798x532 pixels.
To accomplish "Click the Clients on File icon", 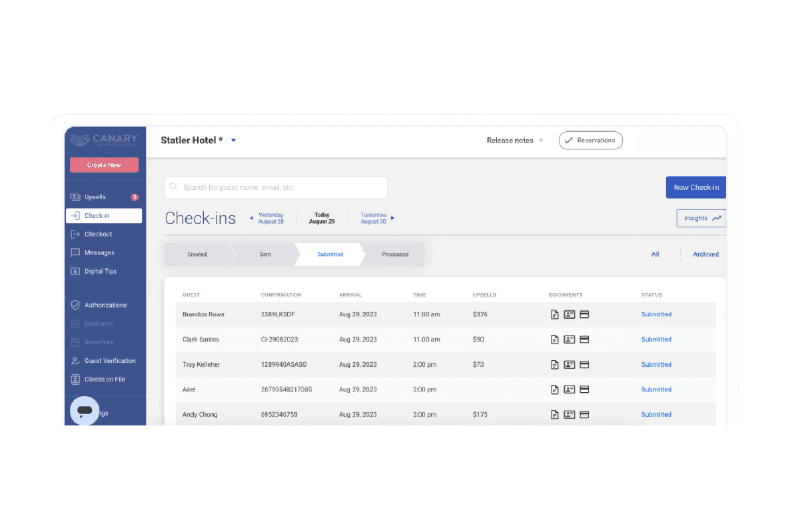I will pyautogui.click(x=75, y=379).
